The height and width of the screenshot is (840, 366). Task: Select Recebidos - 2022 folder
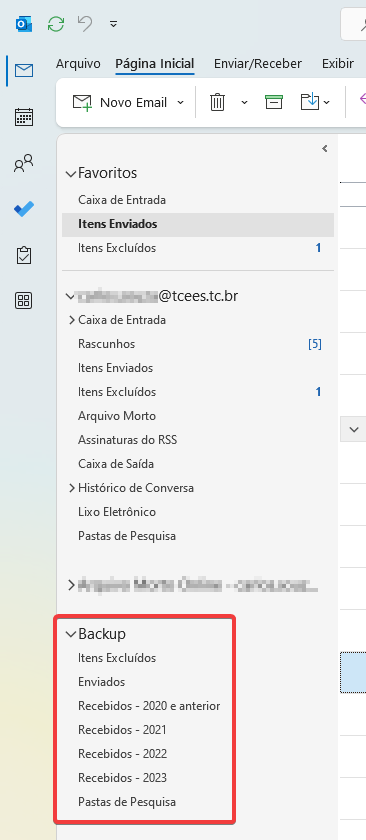coord(123,754)
